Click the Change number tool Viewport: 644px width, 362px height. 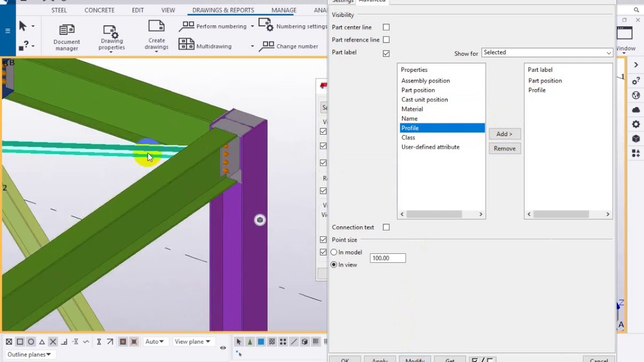pyautogui.click(x=289, y=46)
